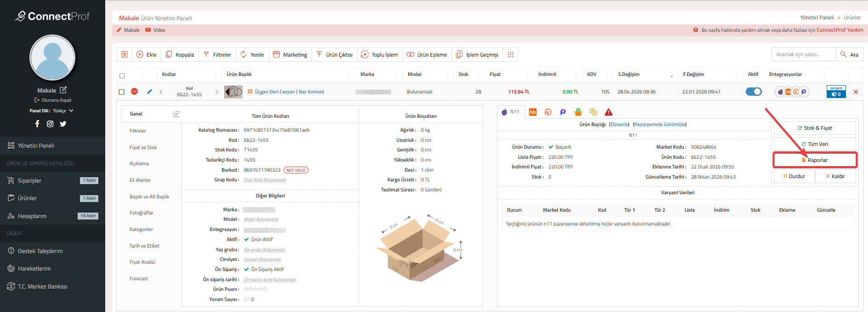868x312 pixels.
Task: Click the Raporlar button
Action: [815, 160]
